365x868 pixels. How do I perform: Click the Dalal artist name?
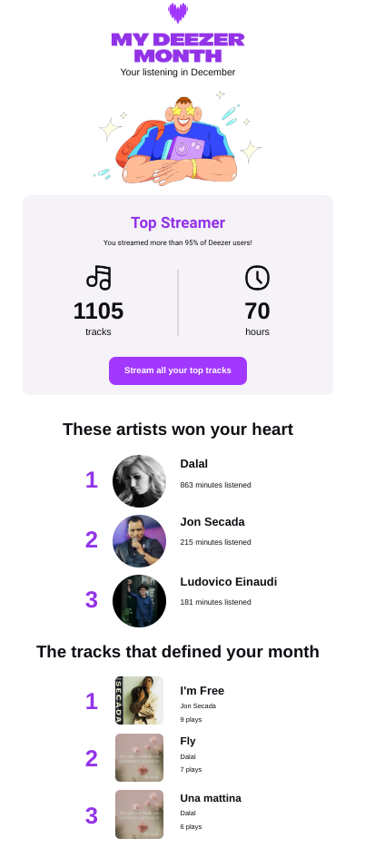pyautogui.click(x=194, y=464)
